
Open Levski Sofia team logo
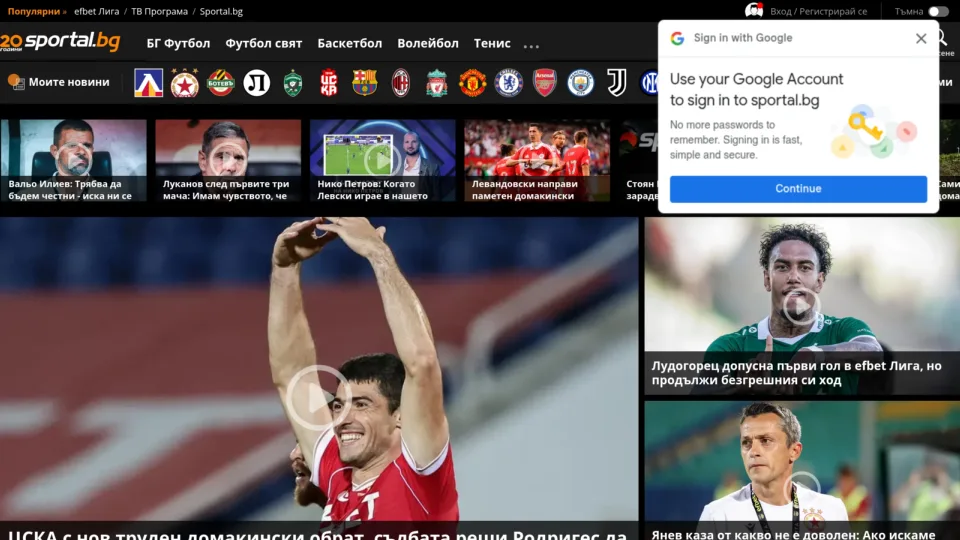tap(148, 83)
